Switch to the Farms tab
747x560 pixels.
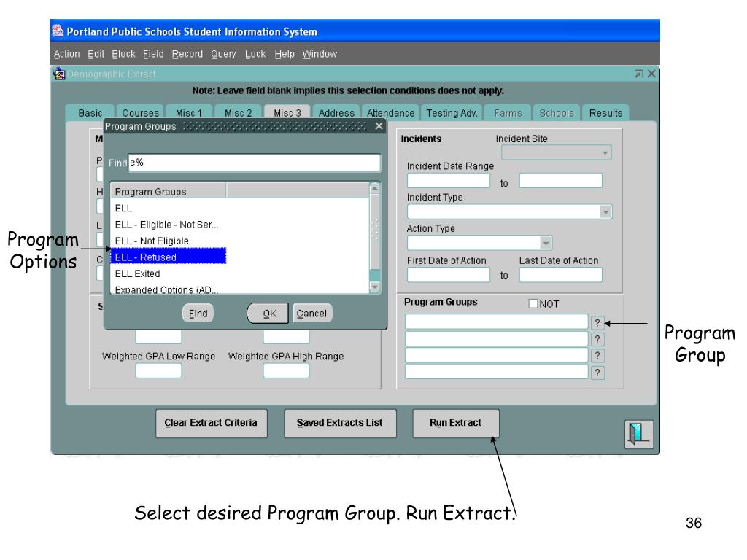pos(508,112)
